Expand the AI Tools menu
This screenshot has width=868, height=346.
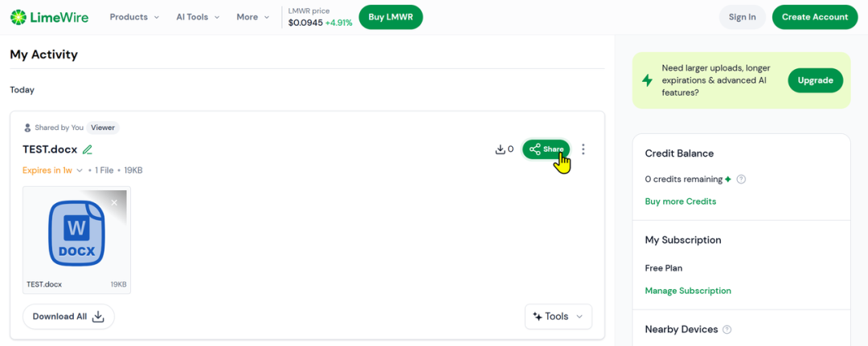pyautogui.click(x=198, y=17)
